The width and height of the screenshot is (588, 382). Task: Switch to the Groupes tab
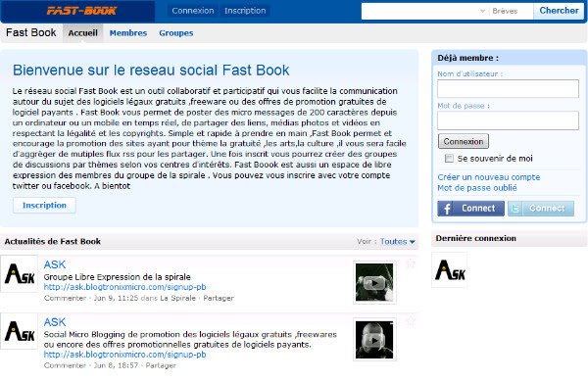pyautogui.click(x=175, y=33)
